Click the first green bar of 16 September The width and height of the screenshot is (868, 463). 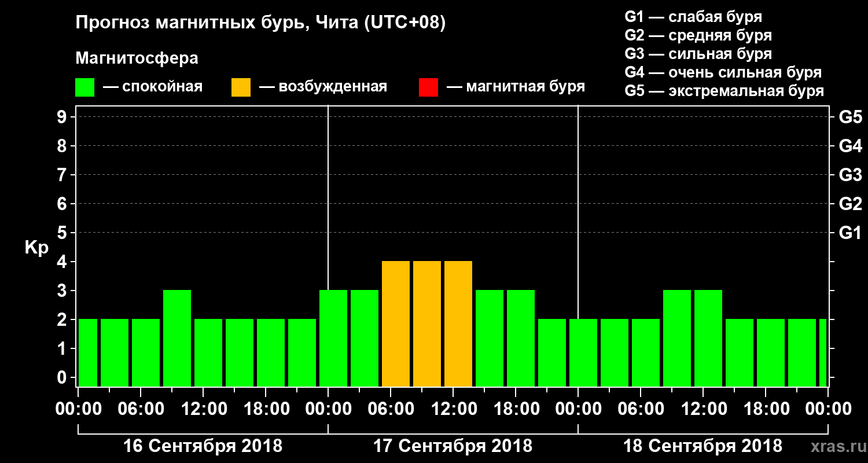[x=88, y=353]
